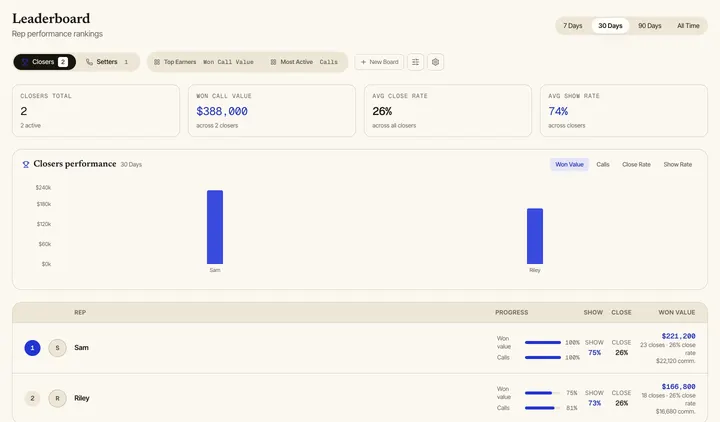Viewport: 720px width, 422px height.
Task: Open the Sam rep row name
Action: click(81, 348)
